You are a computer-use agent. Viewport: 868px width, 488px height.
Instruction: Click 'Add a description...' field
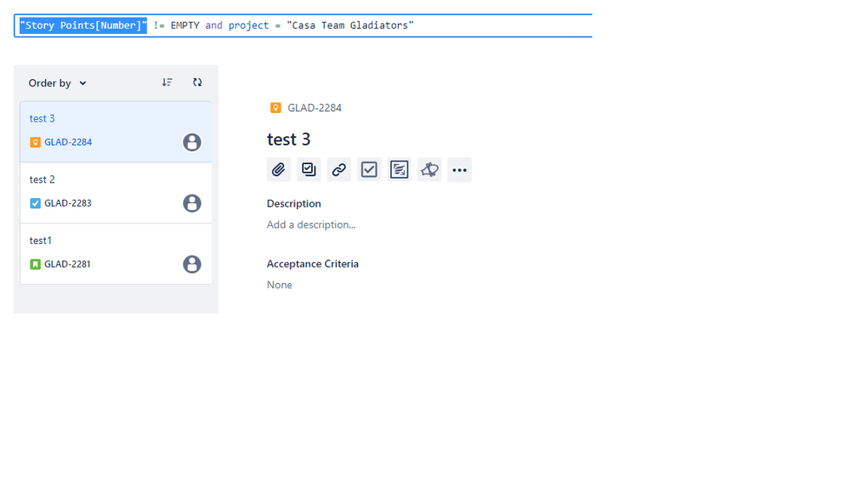(311, 225)
